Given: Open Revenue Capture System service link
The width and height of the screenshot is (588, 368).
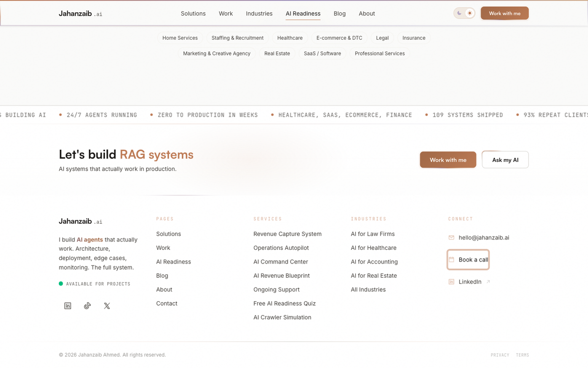Looking at the screenshot, I should point(288,234).
